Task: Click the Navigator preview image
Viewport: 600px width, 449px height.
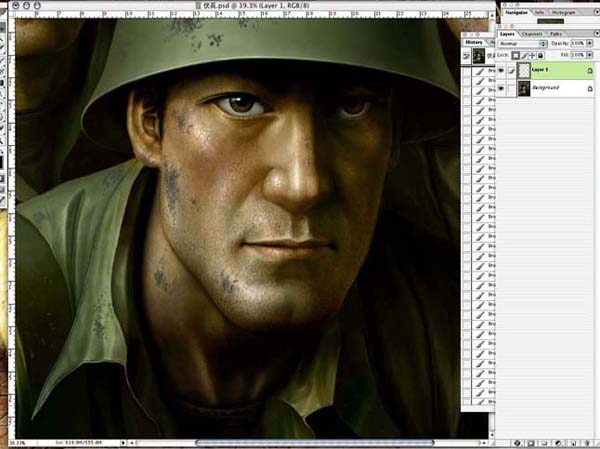Action: (550, 21)
